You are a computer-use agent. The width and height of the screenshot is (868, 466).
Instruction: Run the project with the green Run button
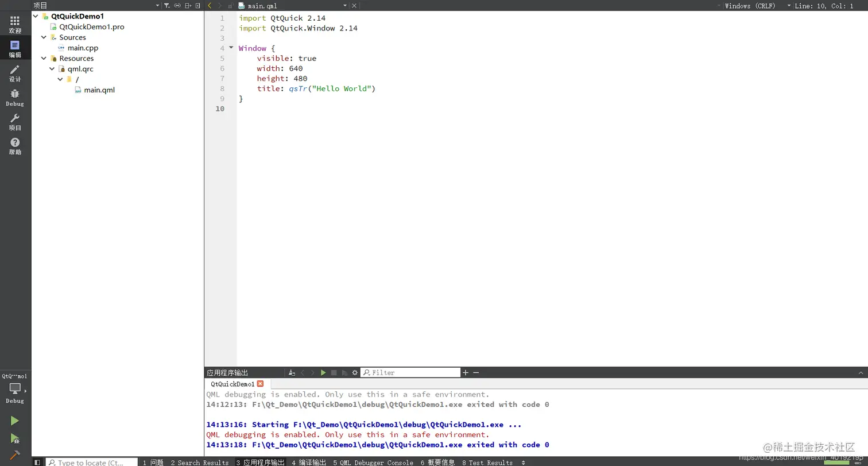pyautogui.click(x=15, y=421)
